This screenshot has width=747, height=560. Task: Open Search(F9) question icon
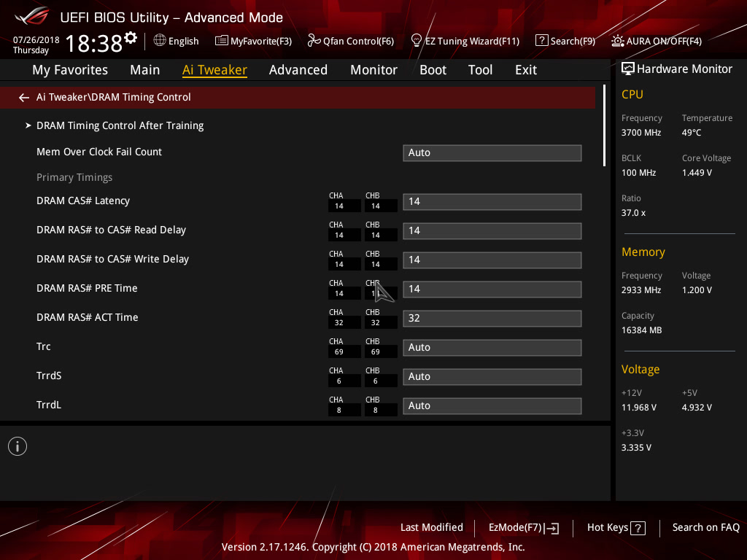tap(542, 41)
